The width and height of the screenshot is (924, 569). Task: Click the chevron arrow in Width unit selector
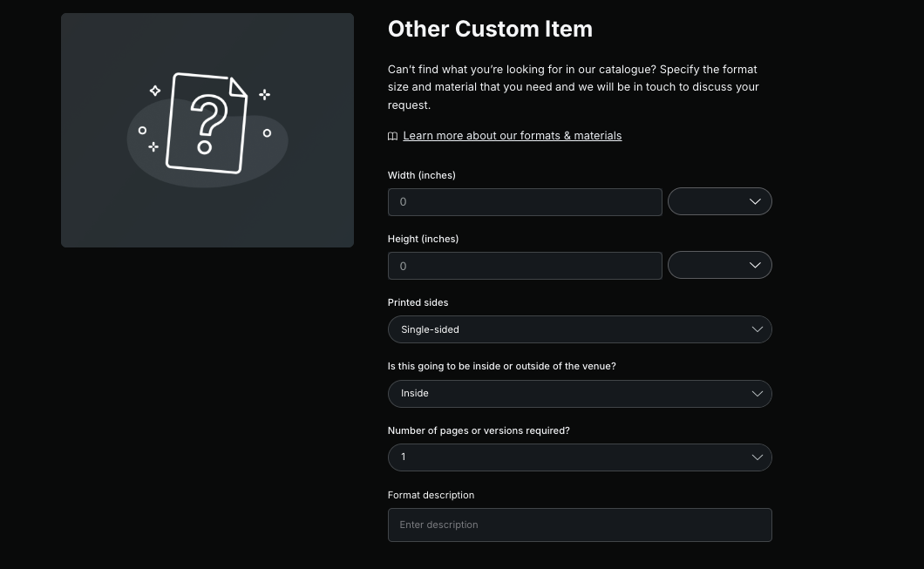[x=755, y=201]
